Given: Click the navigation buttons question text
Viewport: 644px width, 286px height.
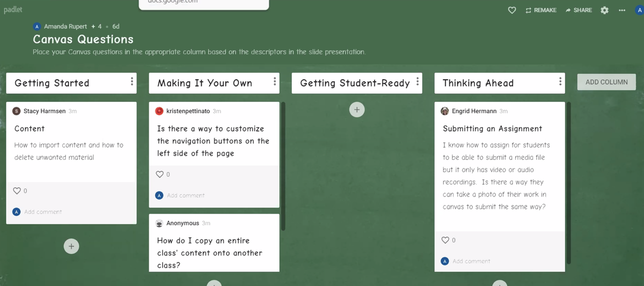Looking at the screenshot, I should pos(213,141).
